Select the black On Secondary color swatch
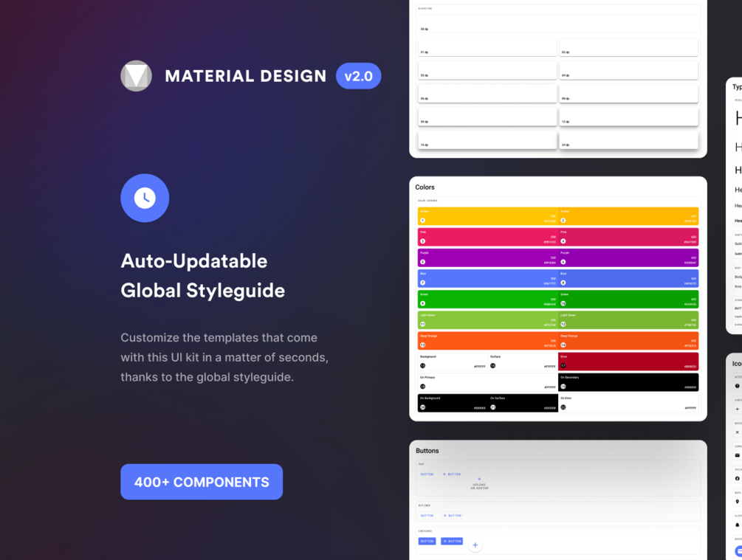The width and height of the screenshot is (742, 560). pyautogui.click(x=628, y=383)
